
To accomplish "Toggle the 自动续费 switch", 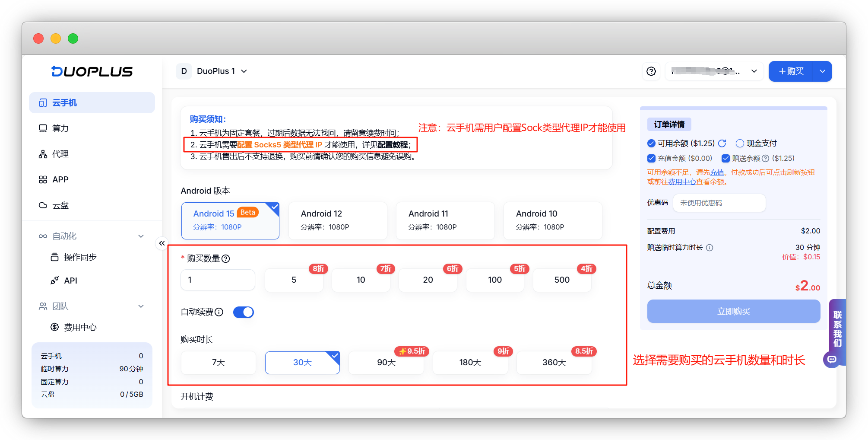I will [x=244, y=312].
